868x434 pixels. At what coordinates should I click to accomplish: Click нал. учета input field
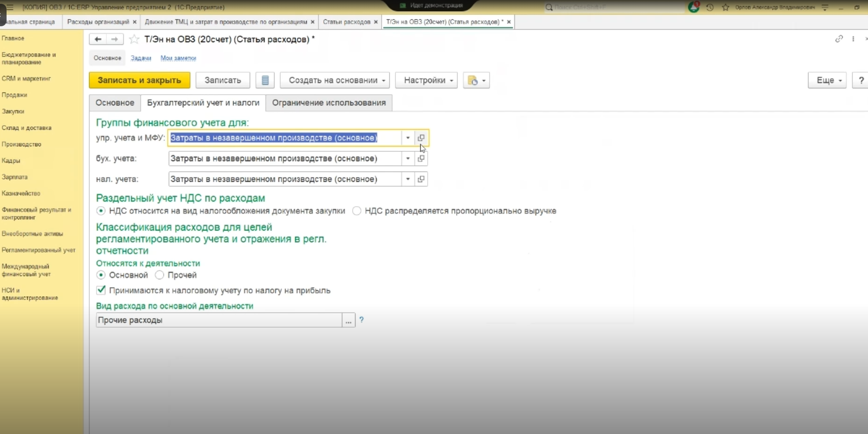click(285, 179)
